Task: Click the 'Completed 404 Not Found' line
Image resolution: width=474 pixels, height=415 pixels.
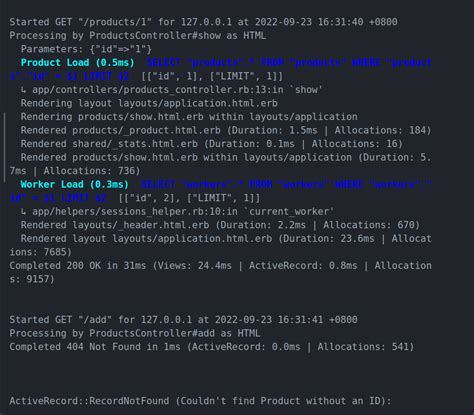Action: click(x=212, y=347)
